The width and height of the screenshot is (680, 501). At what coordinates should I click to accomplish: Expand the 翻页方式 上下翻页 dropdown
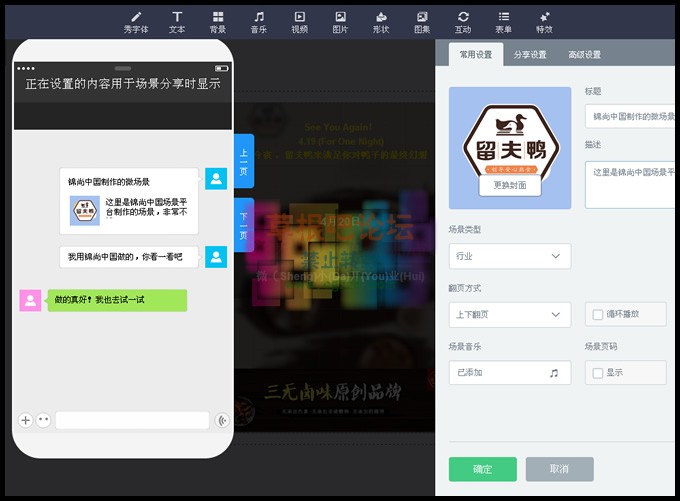point(510,314)
